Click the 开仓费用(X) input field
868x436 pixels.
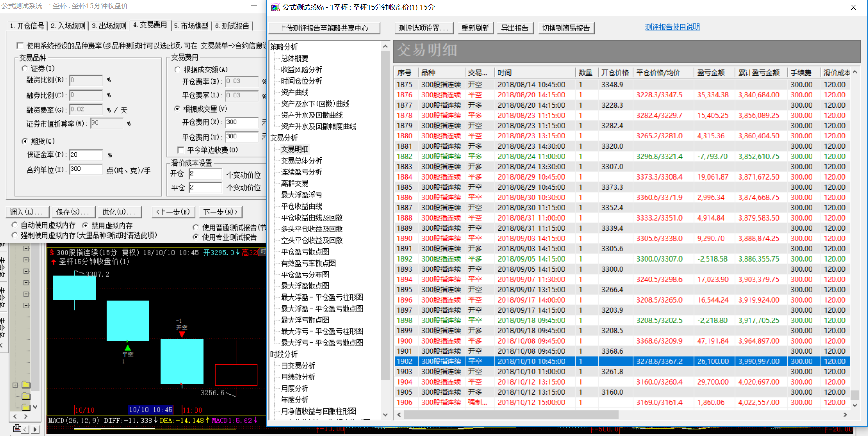click(242, 122)
